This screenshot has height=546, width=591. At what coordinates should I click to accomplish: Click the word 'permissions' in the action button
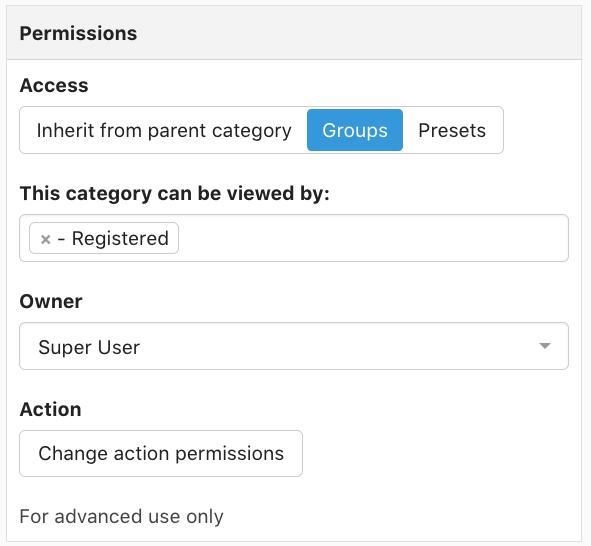pyautogui.click(x=230, y=454)
